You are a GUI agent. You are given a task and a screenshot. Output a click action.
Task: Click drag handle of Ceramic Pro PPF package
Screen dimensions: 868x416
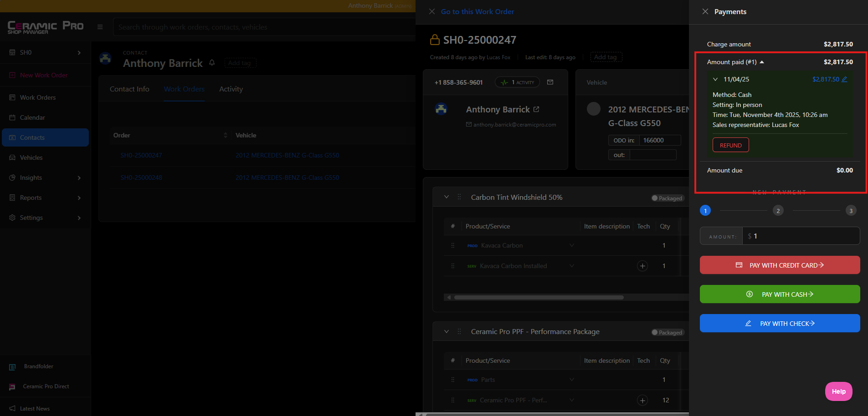coord(459,331)
